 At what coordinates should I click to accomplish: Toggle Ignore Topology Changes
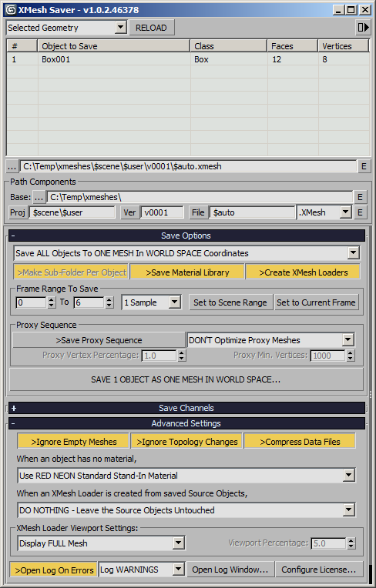(x=187, y=442)
